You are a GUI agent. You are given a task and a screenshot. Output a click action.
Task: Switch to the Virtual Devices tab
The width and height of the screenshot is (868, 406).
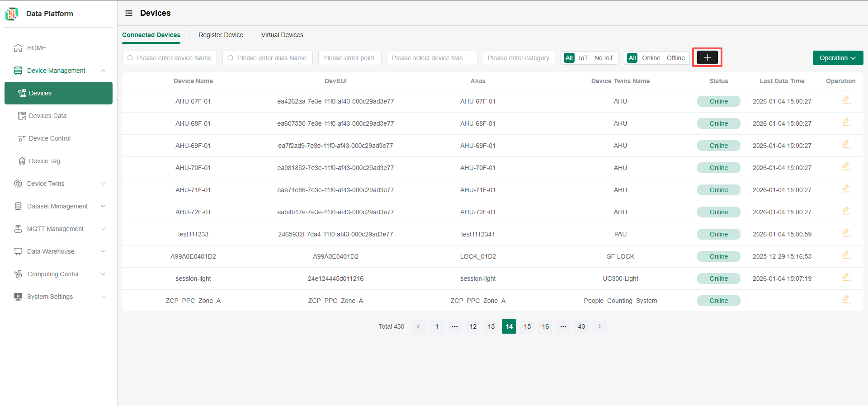coord(282,35)
